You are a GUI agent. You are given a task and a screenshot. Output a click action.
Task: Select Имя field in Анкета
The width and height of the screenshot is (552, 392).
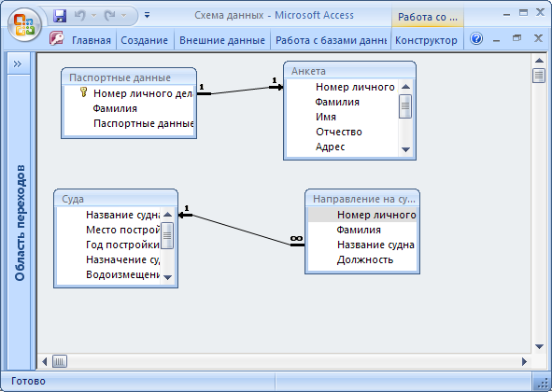[x=326, y=117]
